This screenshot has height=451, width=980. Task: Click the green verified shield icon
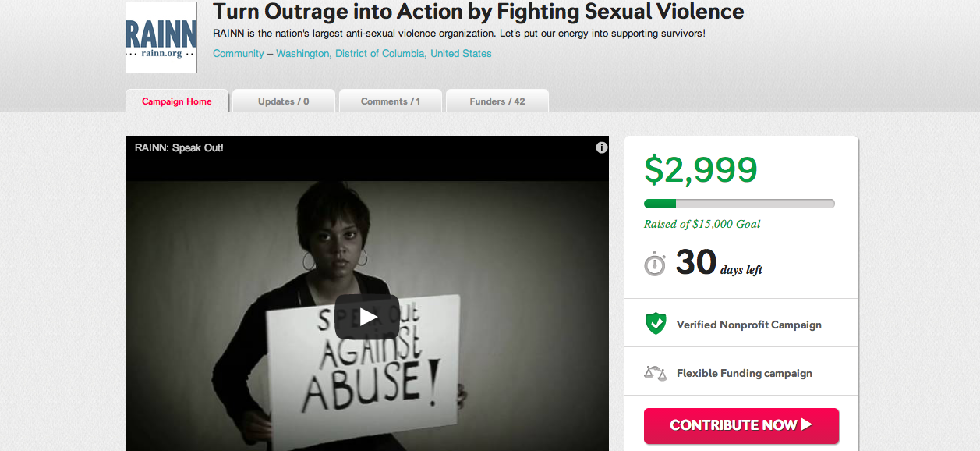(656, 324)
